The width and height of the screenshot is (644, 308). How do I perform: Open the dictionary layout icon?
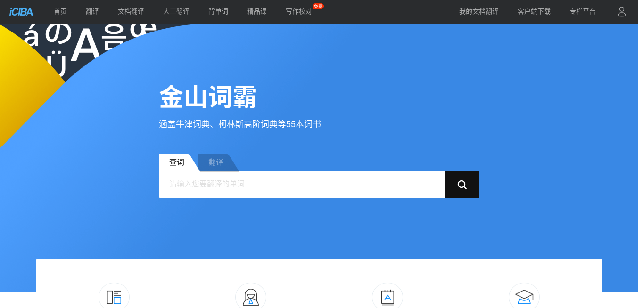(x=114, y=297)
